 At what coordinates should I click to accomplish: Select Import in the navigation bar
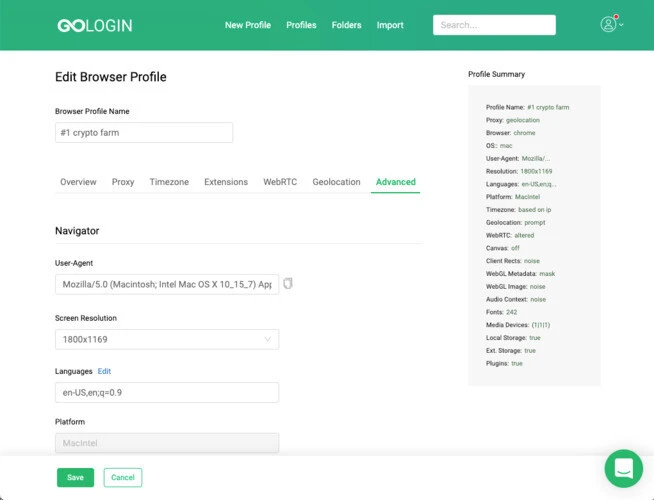pyautogui.click(x=390, y=25)
